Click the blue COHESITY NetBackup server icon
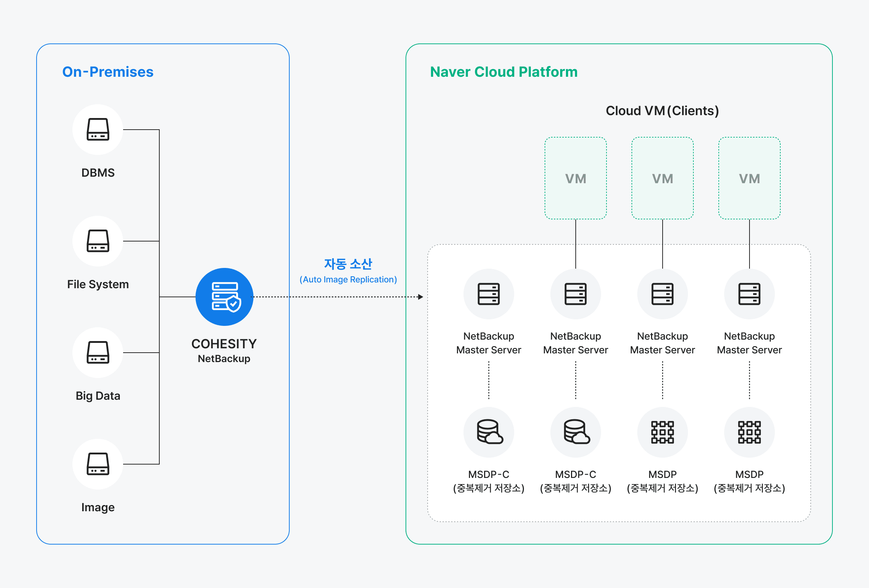This screenshot has width=869, height=588. click(x=224, y=297)
